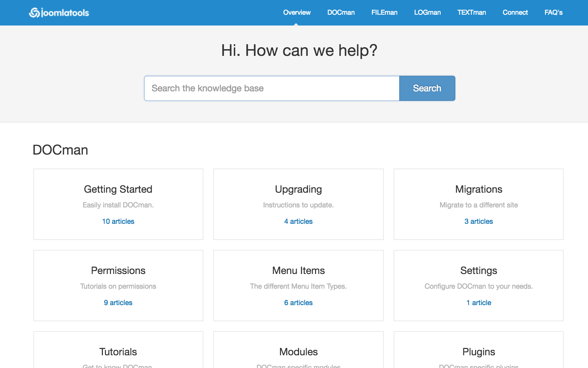Click 'Migrate to a different site' text

click(478, 205)
